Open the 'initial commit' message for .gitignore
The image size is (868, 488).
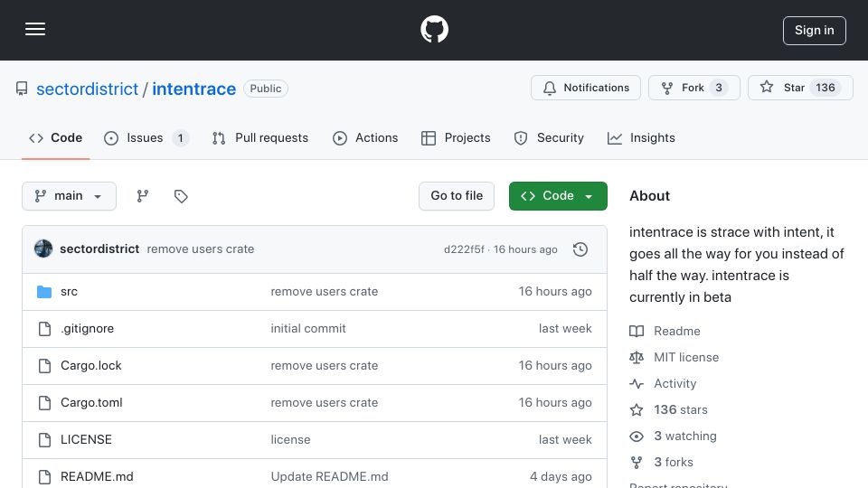308,329
